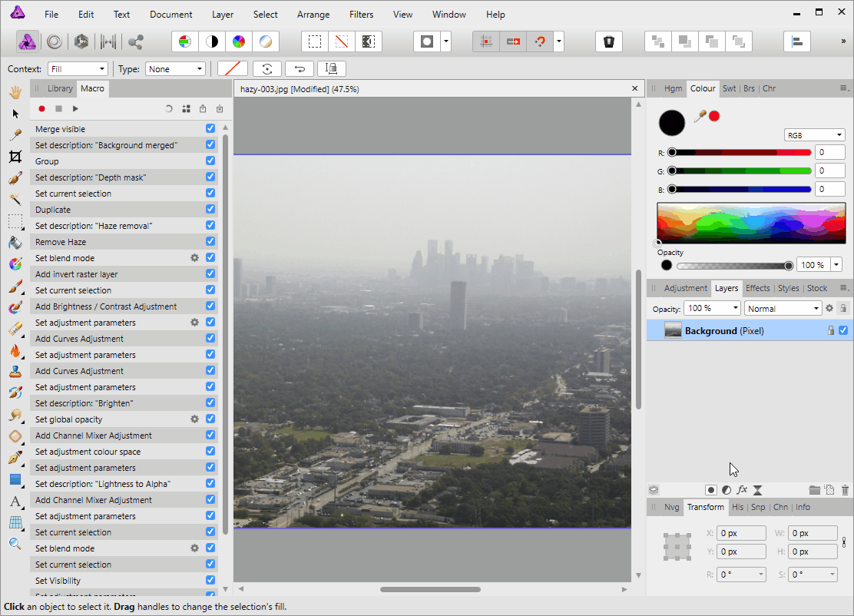Click the X position input field
The image size is (854, 616).
pyautogui.click(x=741, y=533)
